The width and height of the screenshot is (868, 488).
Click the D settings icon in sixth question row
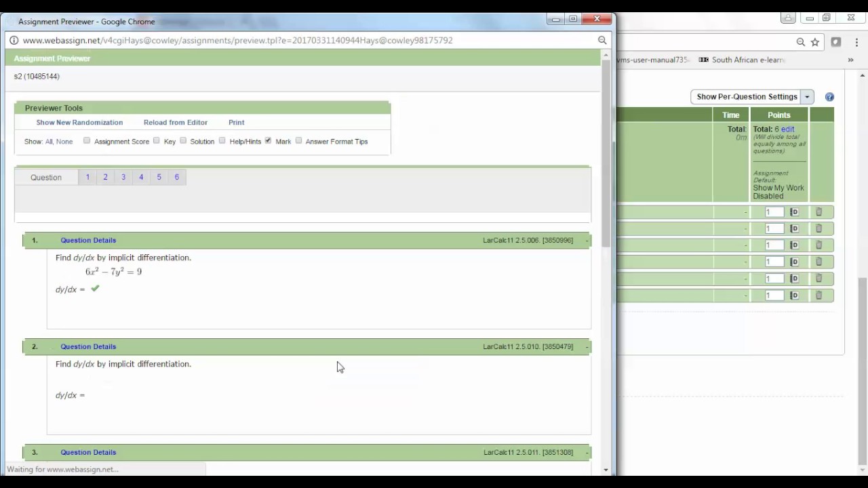point(794,296)
